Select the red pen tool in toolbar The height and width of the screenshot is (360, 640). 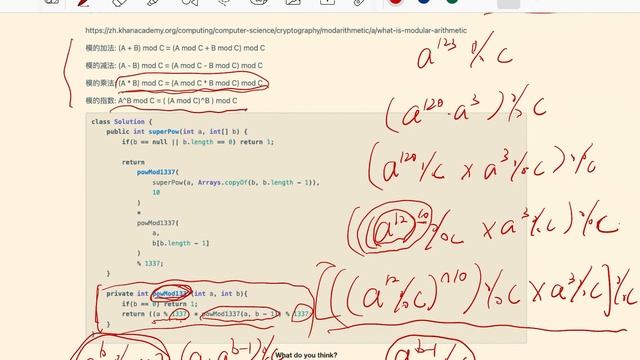83,2
